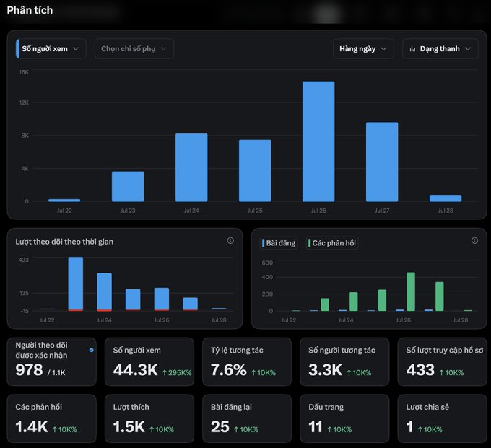Select the Bài đăng lại card
491x448 pixels.
point(247,418)
